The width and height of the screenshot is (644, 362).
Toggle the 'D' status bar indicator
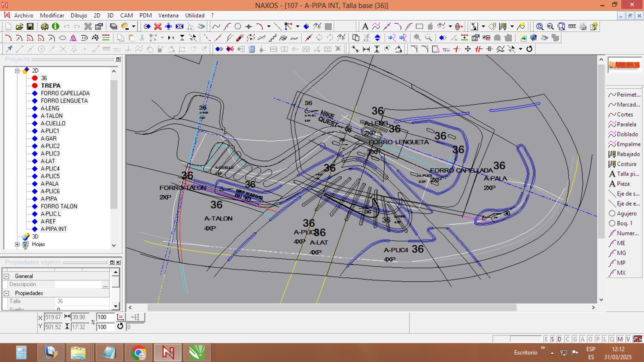click(559, 339)
